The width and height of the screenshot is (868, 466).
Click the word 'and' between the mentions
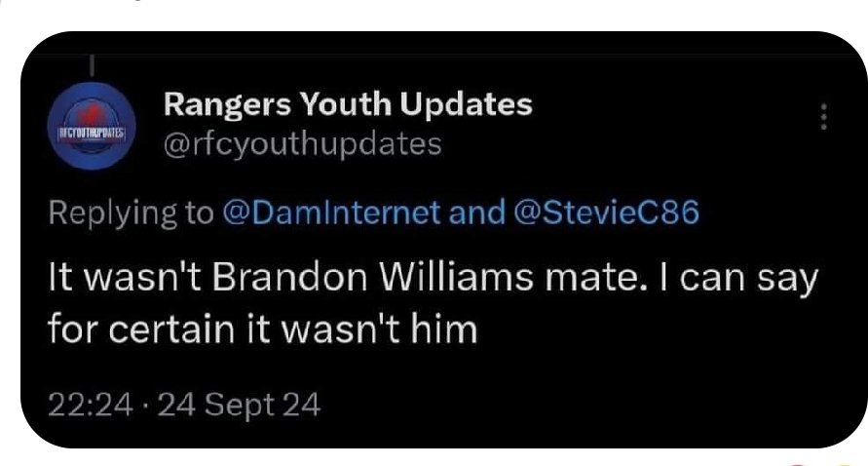click(476, 213)
